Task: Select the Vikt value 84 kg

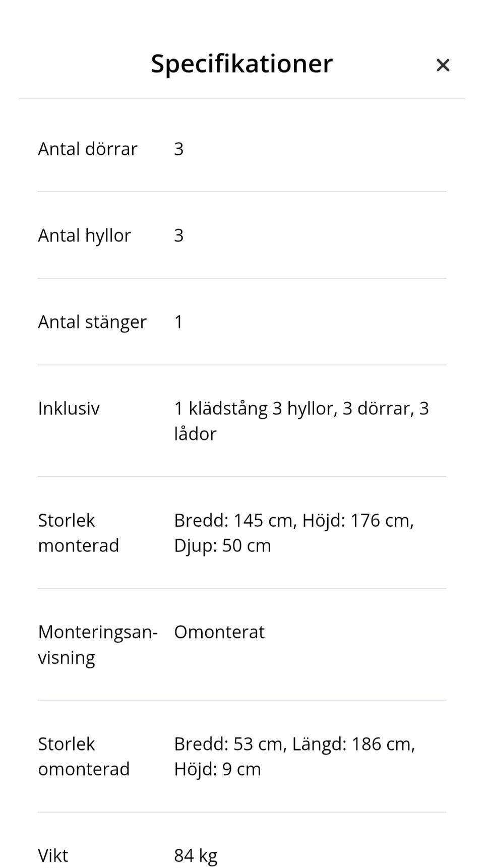Action: pos(196,856)
